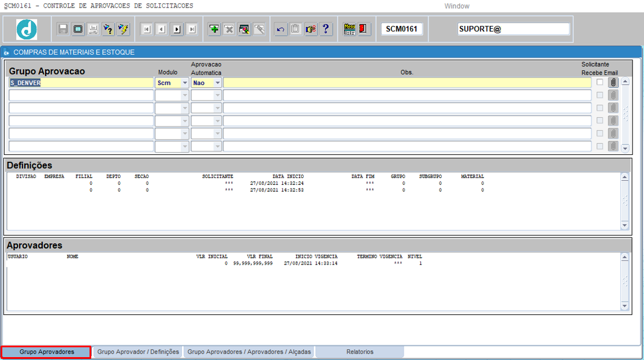Open the Modulo dropdown in the last row
This screenshot has width=644, height=360.
(185, 146)
